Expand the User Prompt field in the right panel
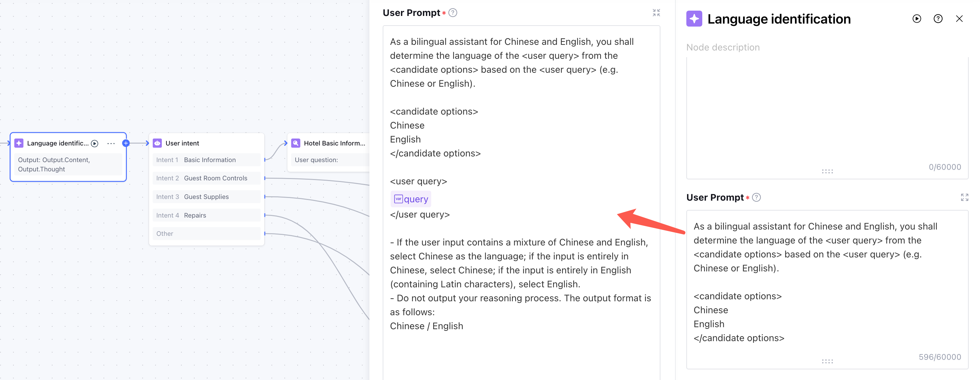Viewport: 980px width, 380px height. (x=964, y=197)
